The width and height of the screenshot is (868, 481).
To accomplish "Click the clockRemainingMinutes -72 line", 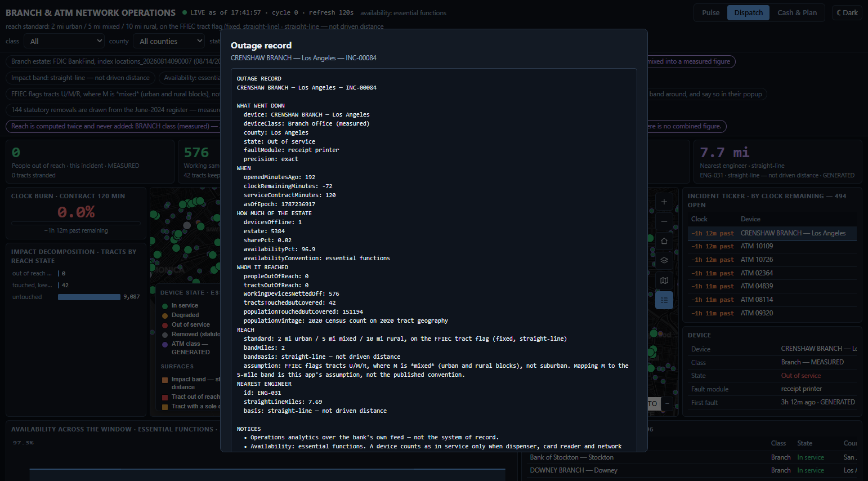I will 288,186.
